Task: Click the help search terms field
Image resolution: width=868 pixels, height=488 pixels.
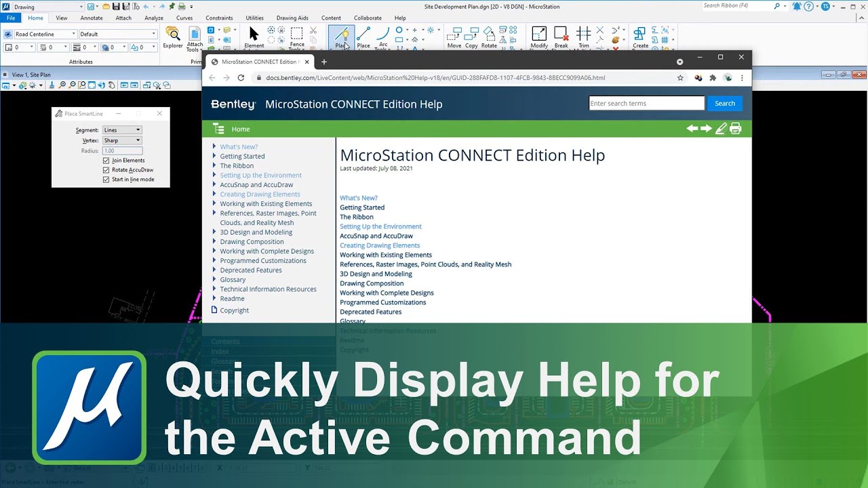Action: click(646, 103)
